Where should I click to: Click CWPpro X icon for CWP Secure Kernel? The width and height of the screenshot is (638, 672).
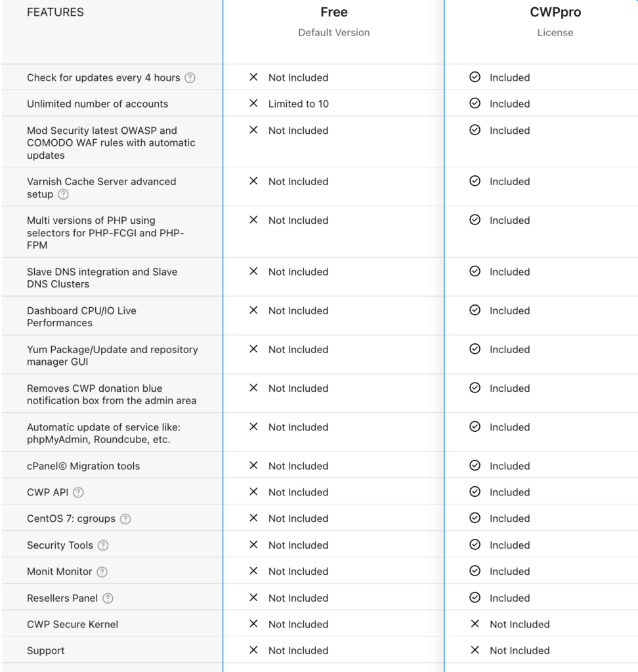[x=475, y=624]
